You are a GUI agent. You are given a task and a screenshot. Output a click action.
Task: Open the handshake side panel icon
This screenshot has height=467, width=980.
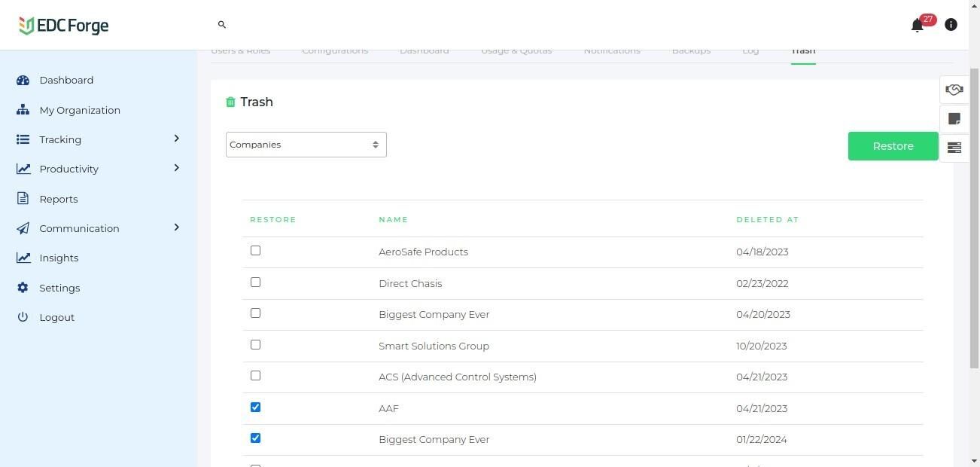[954, 90]
